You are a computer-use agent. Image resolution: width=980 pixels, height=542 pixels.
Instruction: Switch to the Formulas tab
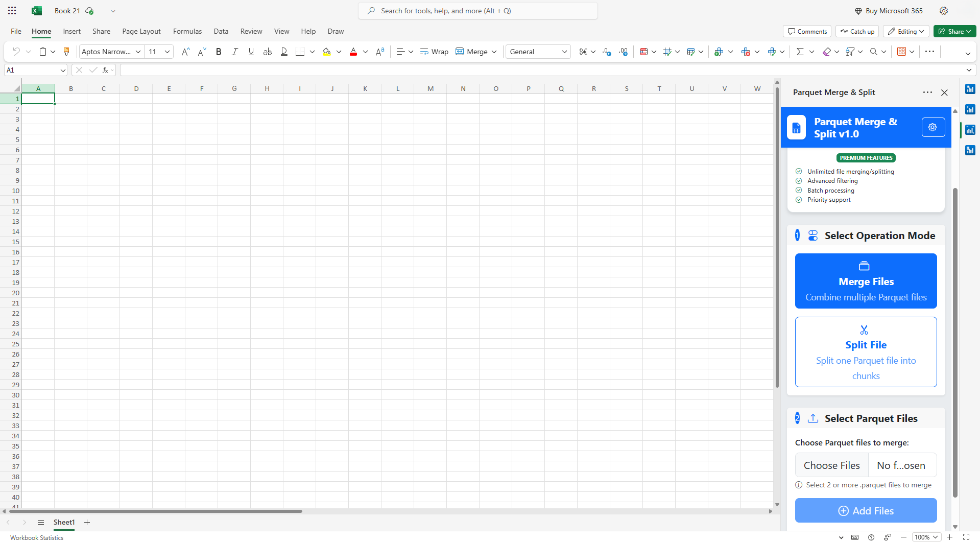(187, 31)
